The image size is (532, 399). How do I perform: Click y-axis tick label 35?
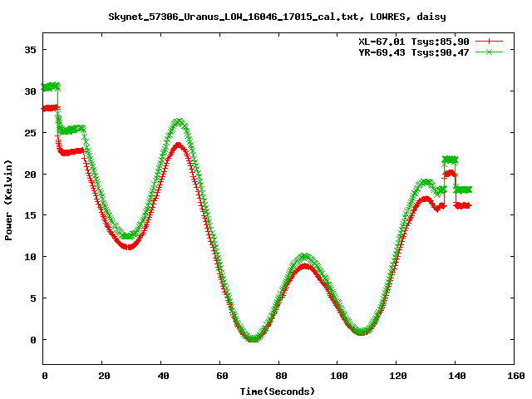[x=30, y=50]
